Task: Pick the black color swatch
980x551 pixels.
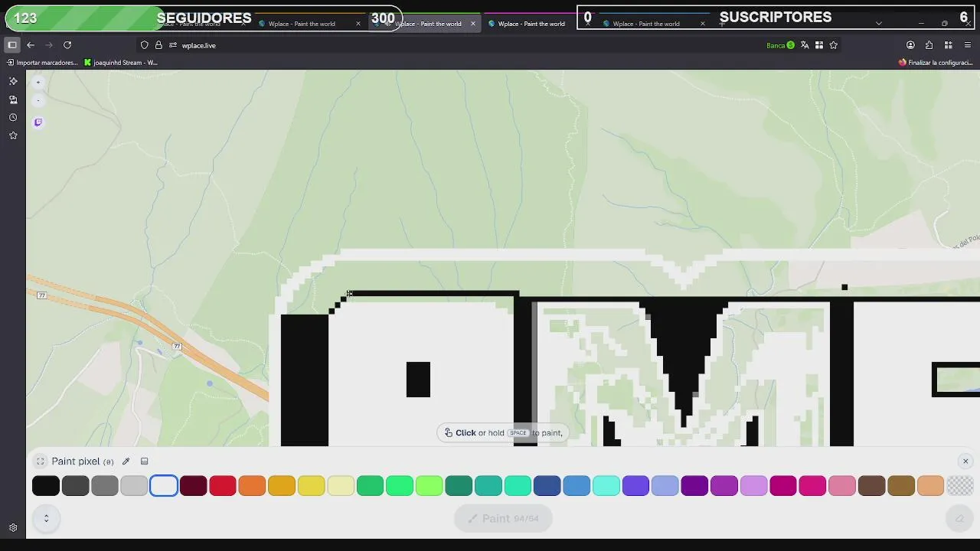Action: pos(46,486)
